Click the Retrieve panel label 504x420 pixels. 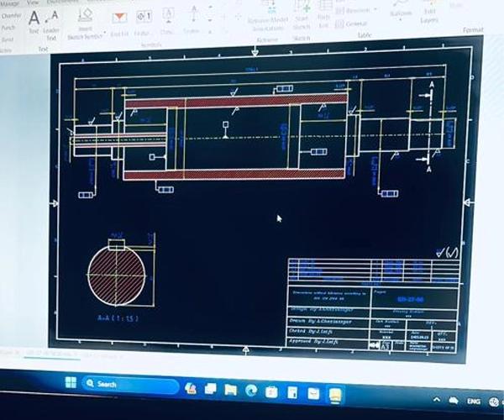(267, 39)
